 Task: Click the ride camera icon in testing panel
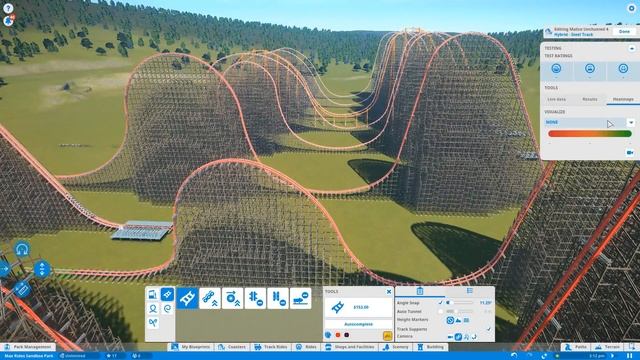[630, 152]
